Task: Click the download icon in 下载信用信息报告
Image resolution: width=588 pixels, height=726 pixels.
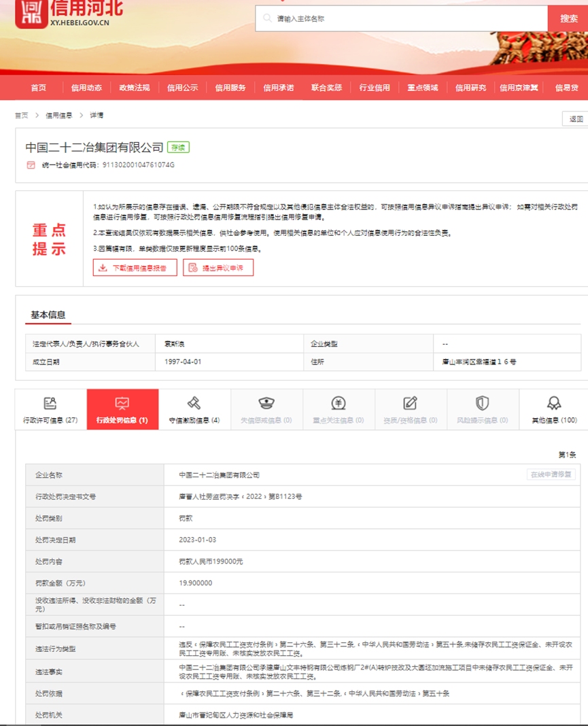Action: [x=103, y=268]
